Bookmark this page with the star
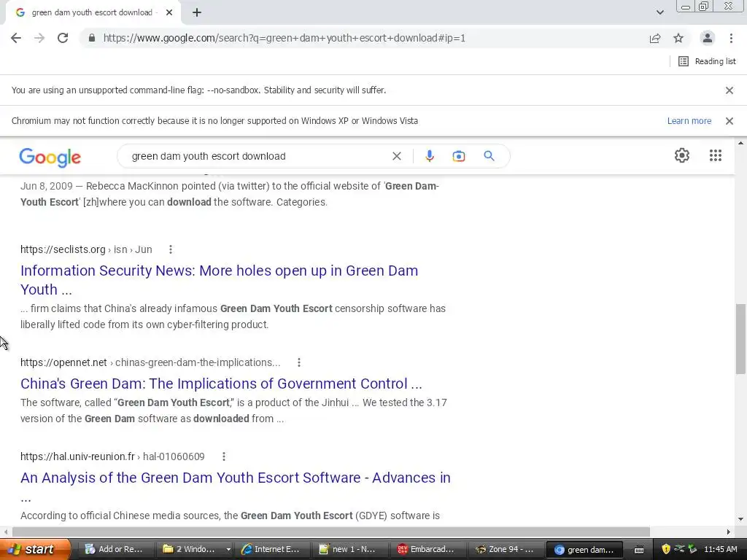The image size is (747, 560). pyautogui.click(x=678, y=38)
